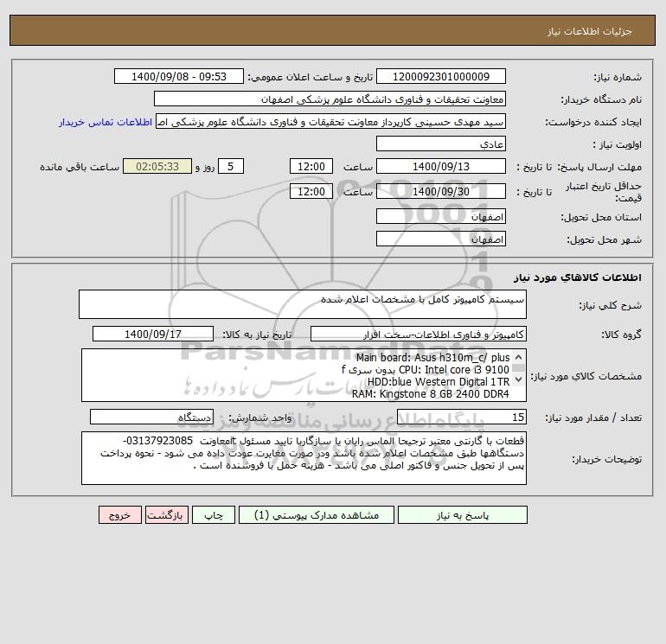Viewport: 666px width, 644px height.
Task: Click the unit of count field دستگاه
Action: coord(151,417)
